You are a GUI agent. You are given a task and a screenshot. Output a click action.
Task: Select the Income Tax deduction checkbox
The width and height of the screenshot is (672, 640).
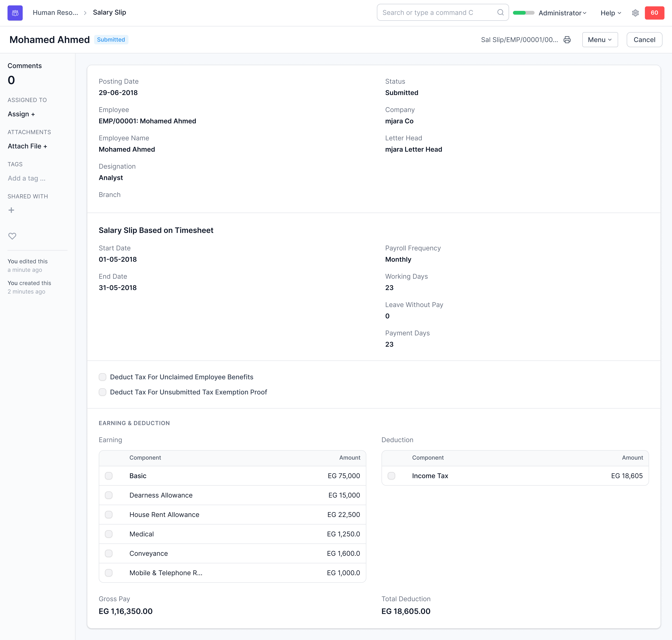pyautogui.click(x=391, y=476)
